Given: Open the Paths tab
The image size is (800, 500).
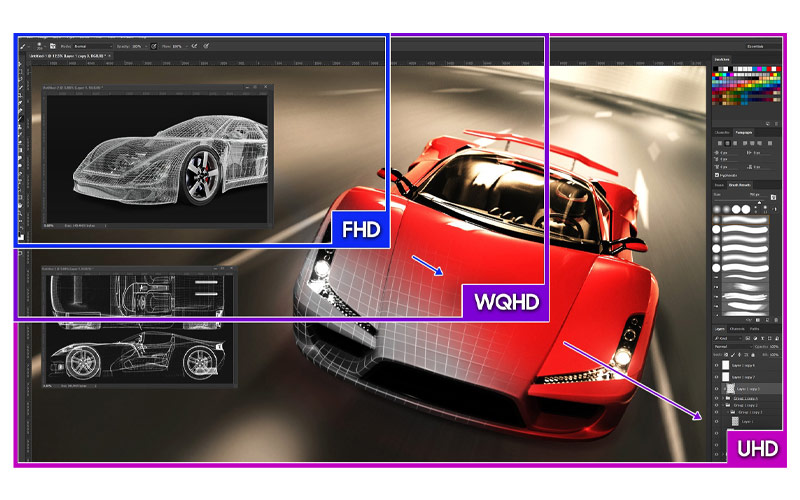Looking at the screenshot, I should [754, 328].
